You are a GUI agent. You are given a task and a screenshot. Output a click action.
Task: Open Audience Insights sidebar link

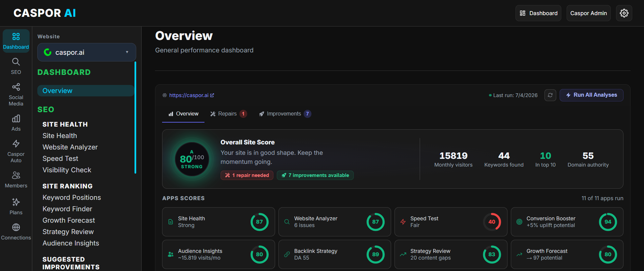tap(71, 243)
